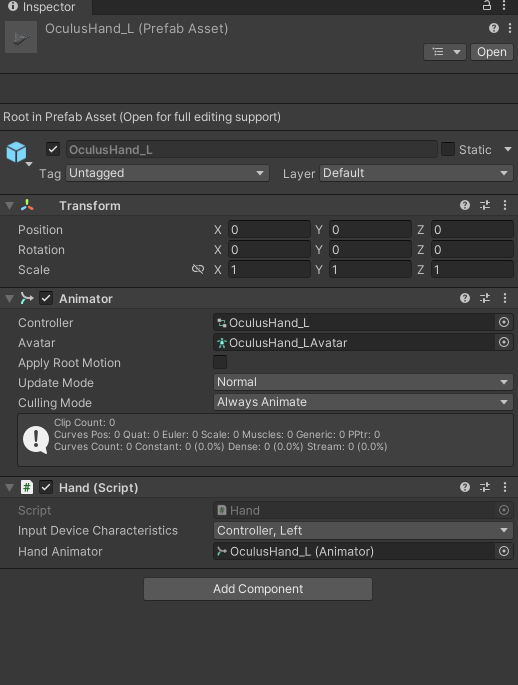518x685 pixels.
Task: Collapse the Animator component foldout
Action: coord(9,299)
